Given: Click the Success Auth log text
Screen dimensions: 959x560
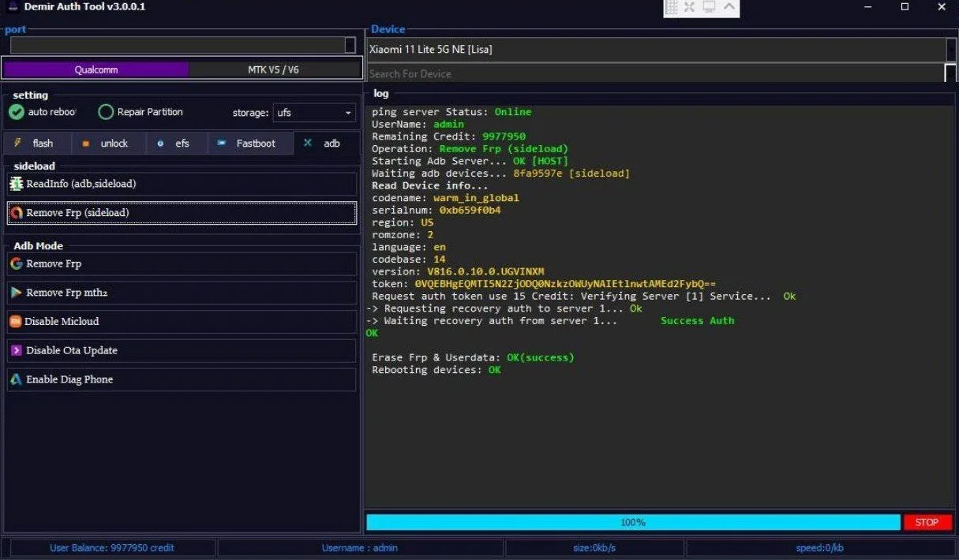Looking at the screenshot, I should (x=697, y=321).
